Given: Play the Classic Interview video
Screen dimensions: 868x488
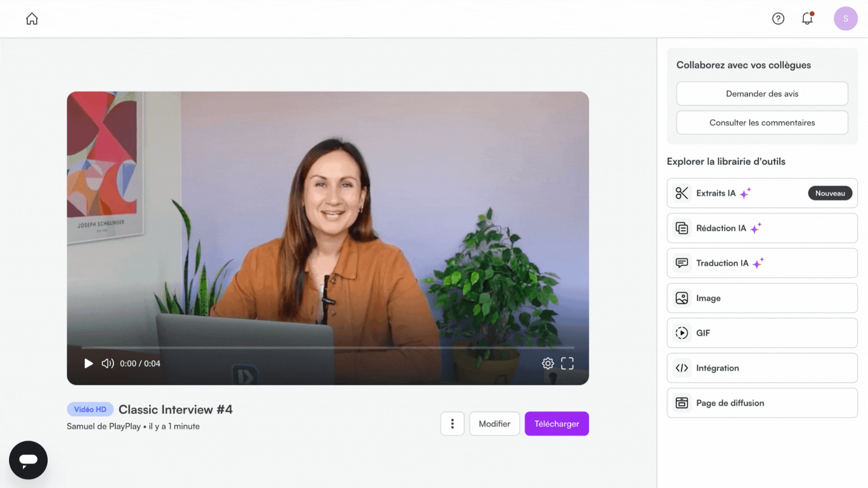Looking at the screenshot, I should pyautogui.click(x=89, y=363).
